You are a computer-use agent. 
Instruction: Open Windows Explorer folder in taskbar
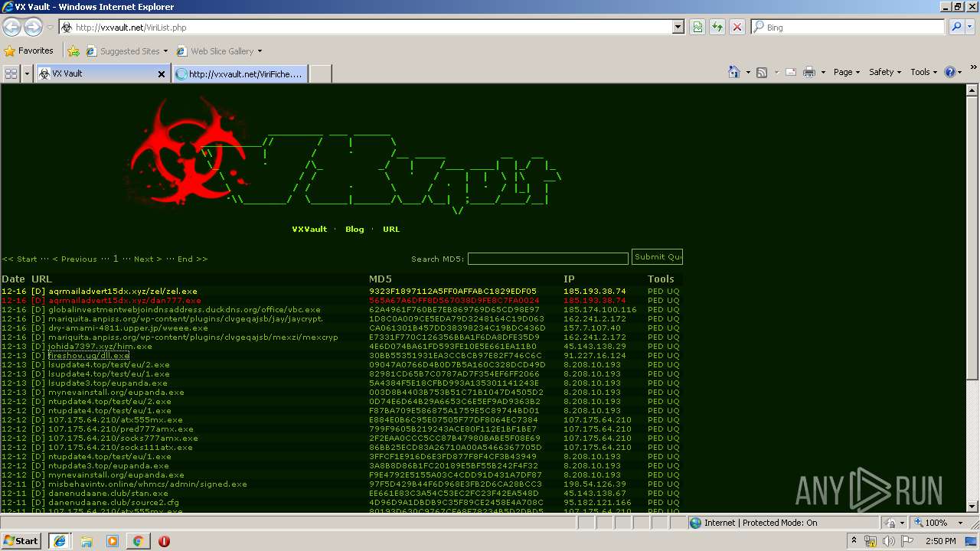click(87, 541)
